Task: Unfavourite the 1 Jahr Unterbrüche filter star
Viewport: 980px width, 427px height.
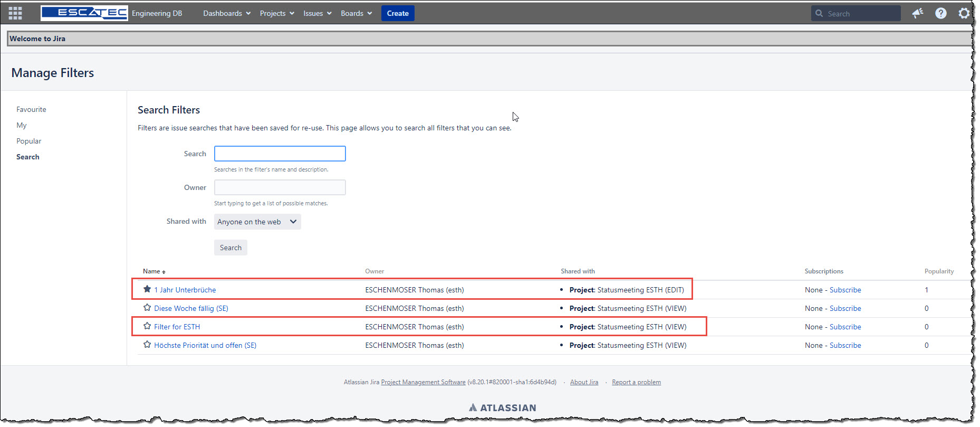Action: tap(147, 289)
